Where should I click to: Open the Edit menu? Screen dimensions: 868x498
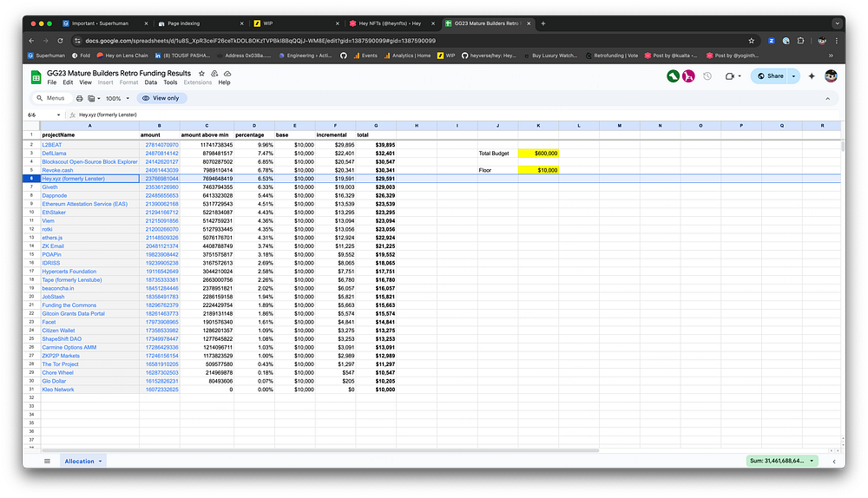click(x=68, y=82)
